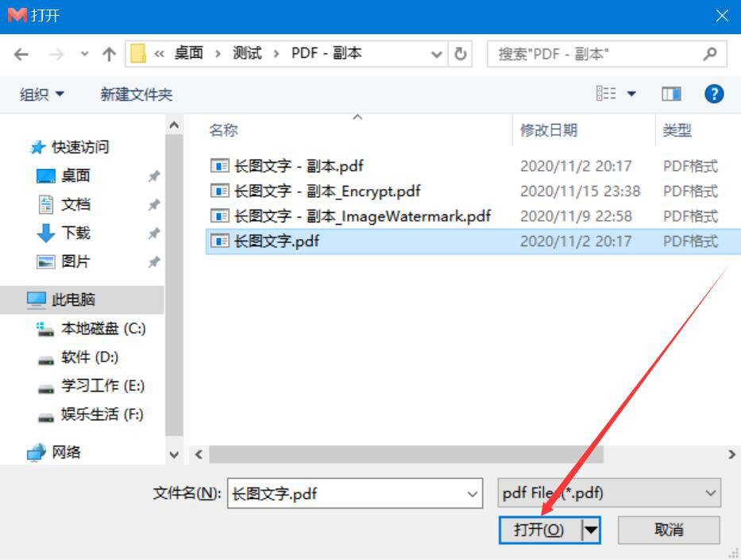741x560 pixels.
Task: Refresh the current folder view
Action: click(461, 54)
